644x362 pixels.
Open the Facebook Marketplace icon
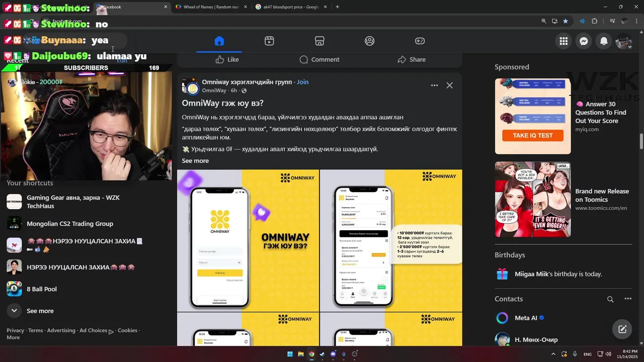click(x=319, y=41)
